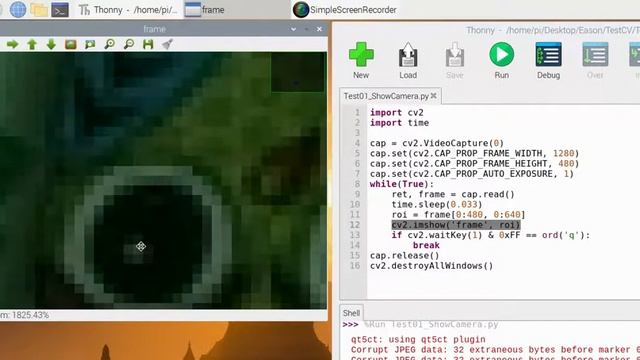Click the fit-to-window icon in frame toolbar
Image resolution: width=640 pixels, height=360 pixels.
(x=90, y=44)
